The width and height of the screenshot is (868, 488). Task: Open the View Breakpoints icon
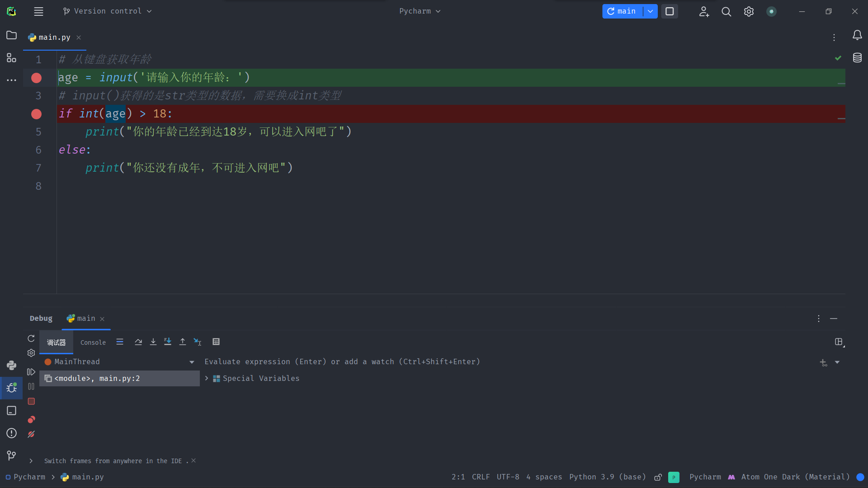point(31,420)
